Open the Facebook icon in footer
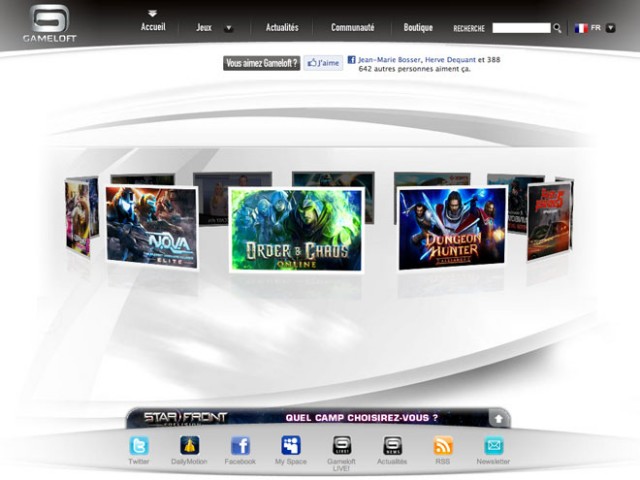Viewport: 640px width, 480px height. point(240,445)
